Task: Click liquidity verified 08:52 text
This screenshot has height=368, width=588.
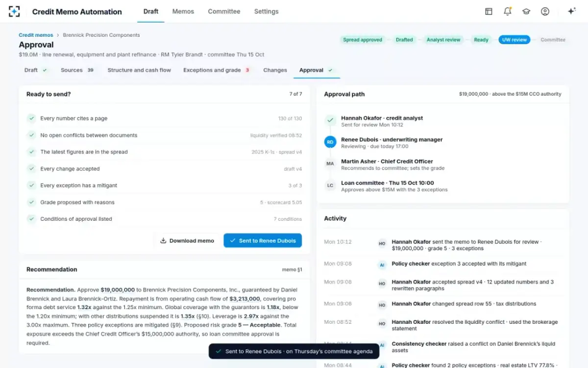Action: click(x=276, y=135)
